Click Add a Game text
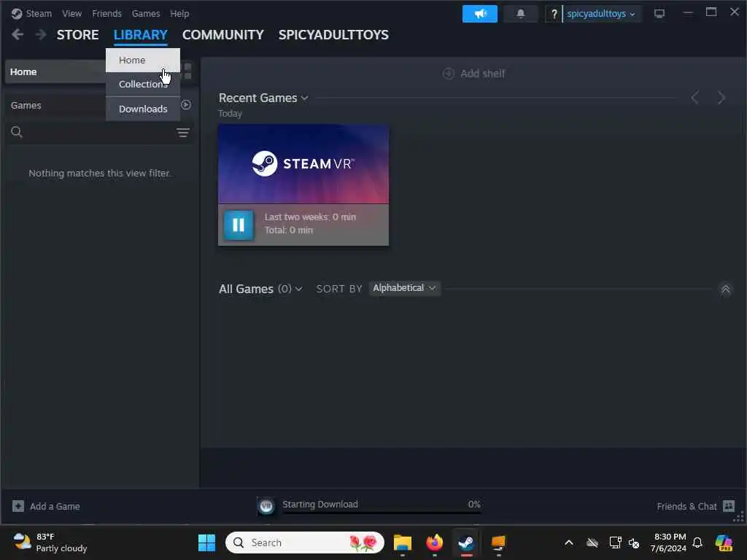This screenshot has width=747, height=560. click(x=55, y=506)
